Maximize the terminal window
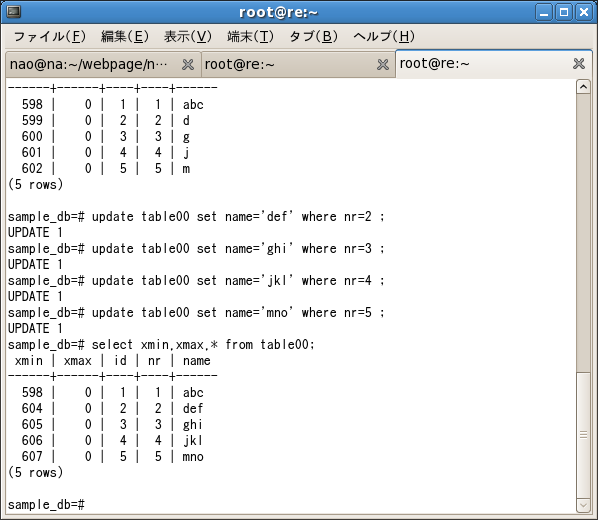598x520 pixels. [x=564, y=13]
